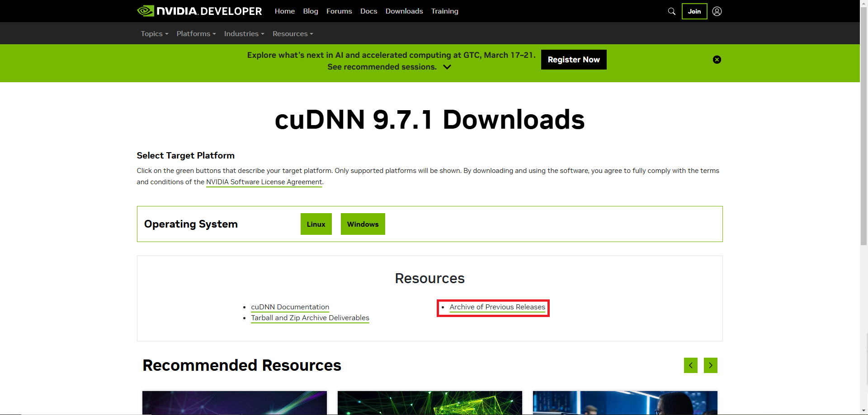Open the Platforms dropdown menu
The image size is (868, 415).
point(196,34)
